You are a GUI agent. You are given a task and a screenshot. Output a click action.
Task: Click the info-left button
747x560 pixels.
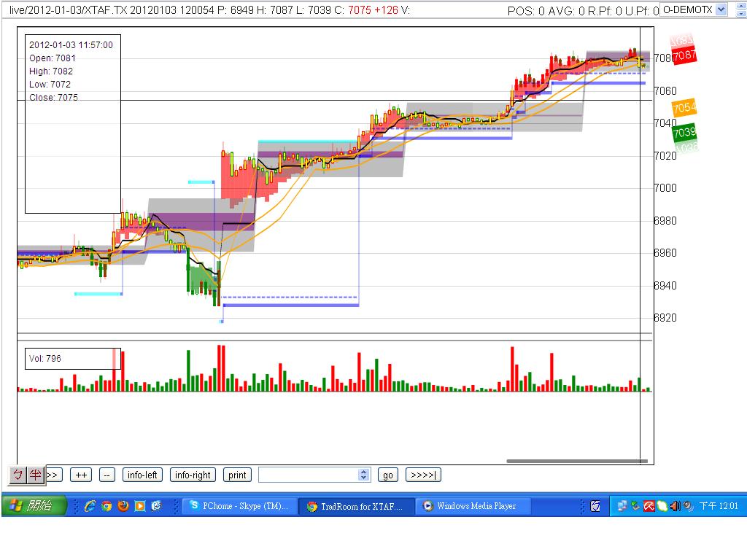click(x=142, y=475)
